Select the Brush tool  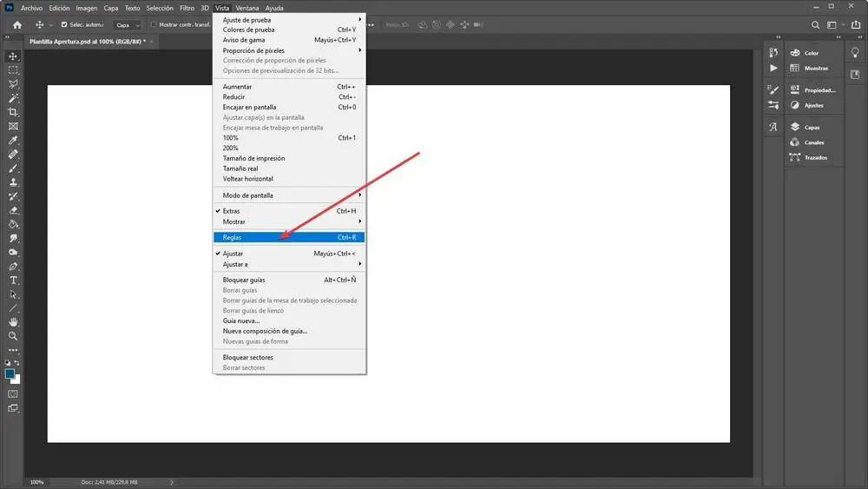[13, 168]
